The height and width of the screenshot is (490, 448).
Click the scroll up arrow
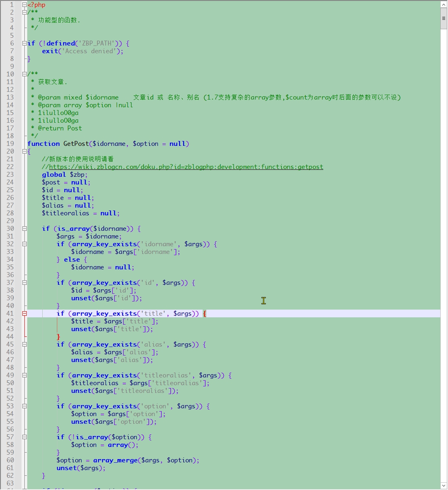tap(444, 4)
